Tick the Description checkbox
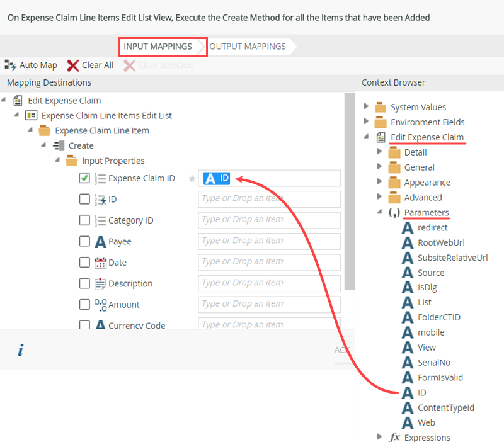Screen dimensions: 504x442 pyautogui.click(x=84, y=283)
